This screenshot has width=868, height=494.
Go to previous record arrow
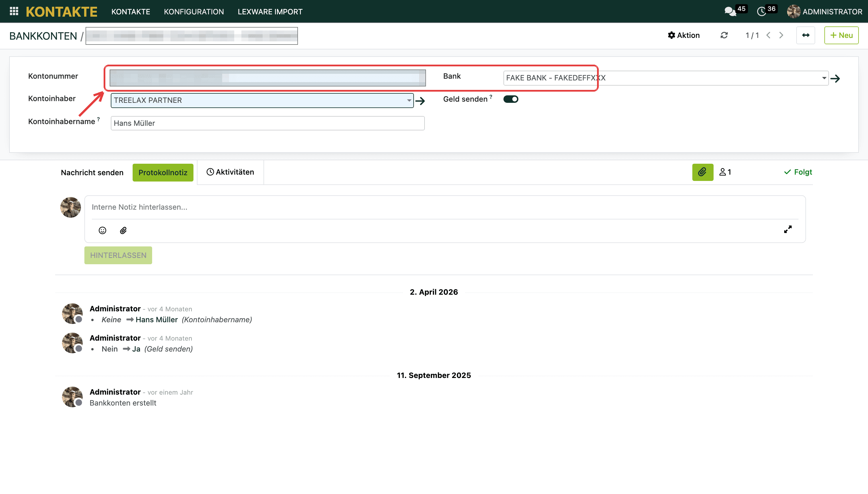click(768, 35)
